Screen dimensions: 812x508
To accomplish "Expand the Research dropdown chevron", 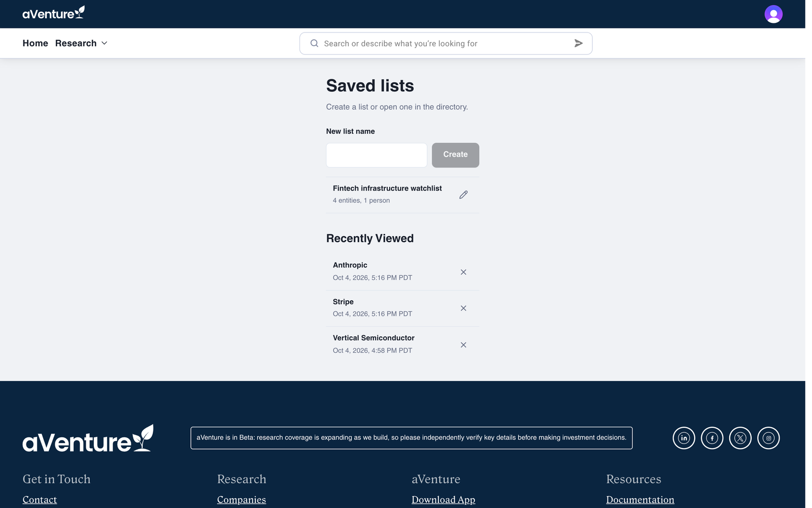I will pos(105,43).
